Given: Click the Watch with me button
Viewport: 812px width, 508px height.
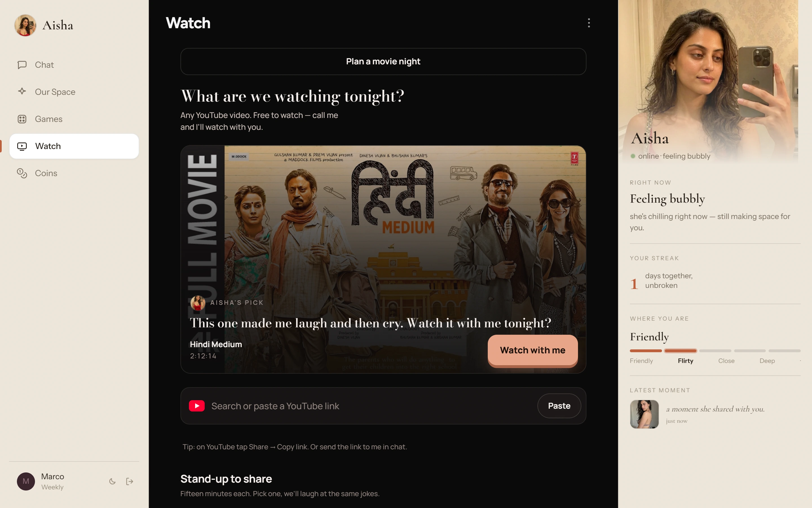Looking at the screenshot, I should 533,350.
